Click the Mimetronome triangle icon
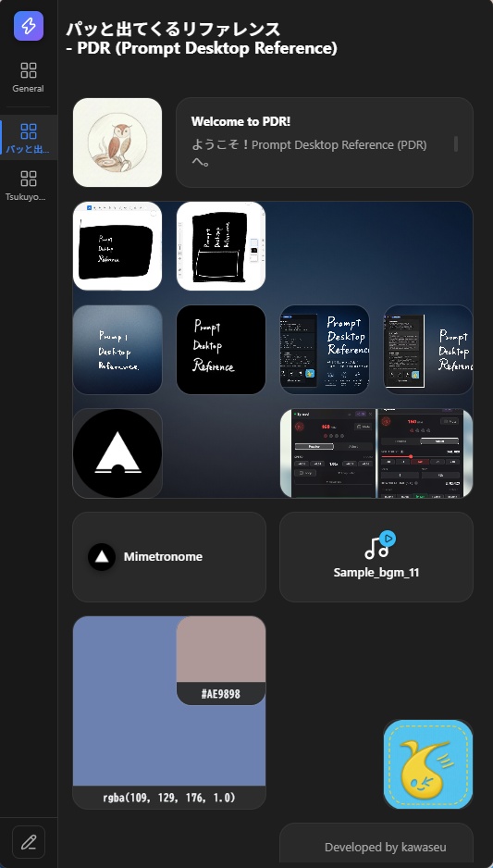The height and width of the screenshot is (868, 493). (102, 557)
